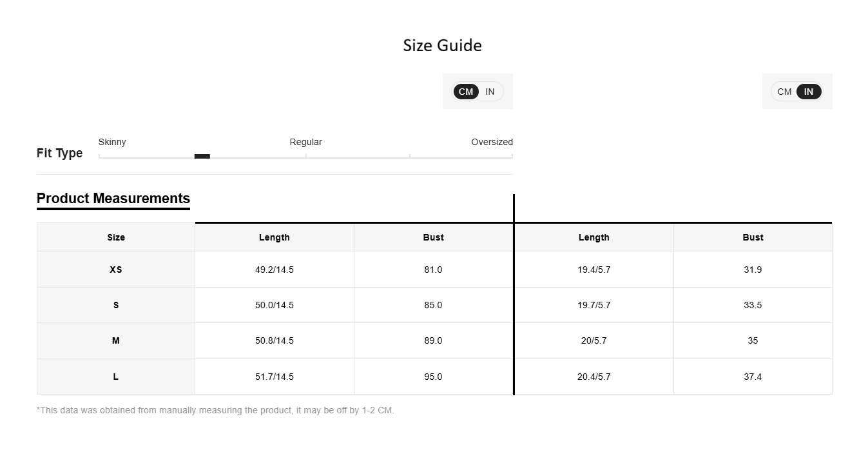Click the Skinny fit label
This screenshot has width=868, height=452.
(112, 142)
